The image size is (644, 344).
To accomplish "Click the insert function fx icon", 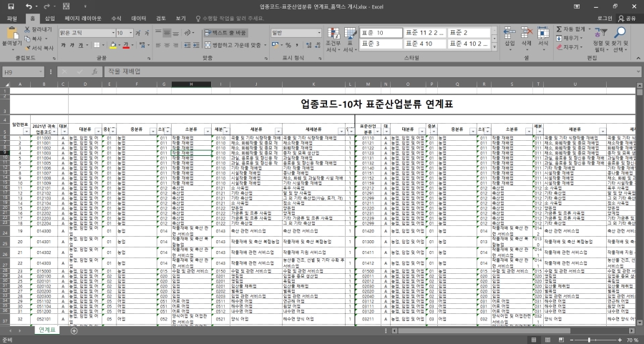I will pos(94,72).
